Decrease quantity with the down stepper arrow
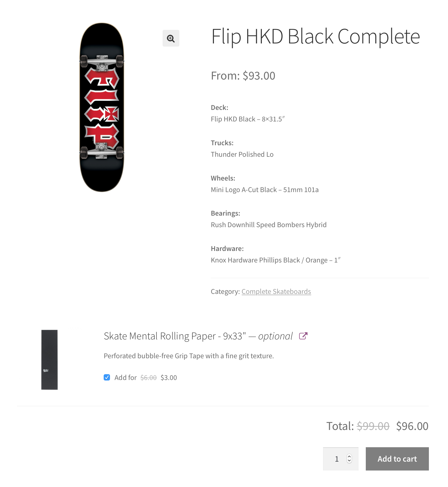Screen dimensions: 448x487 tap(349, 461)
